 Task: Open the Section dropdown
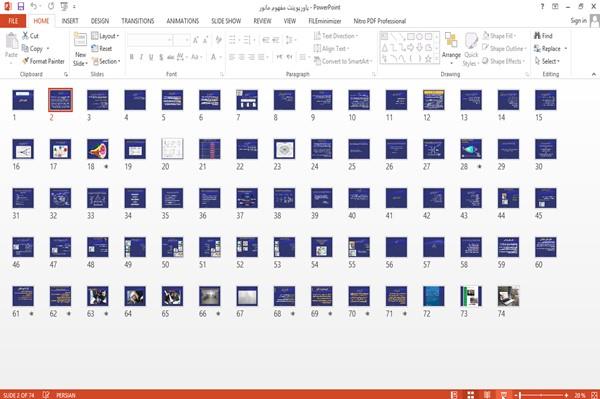[x=106, y=61]
